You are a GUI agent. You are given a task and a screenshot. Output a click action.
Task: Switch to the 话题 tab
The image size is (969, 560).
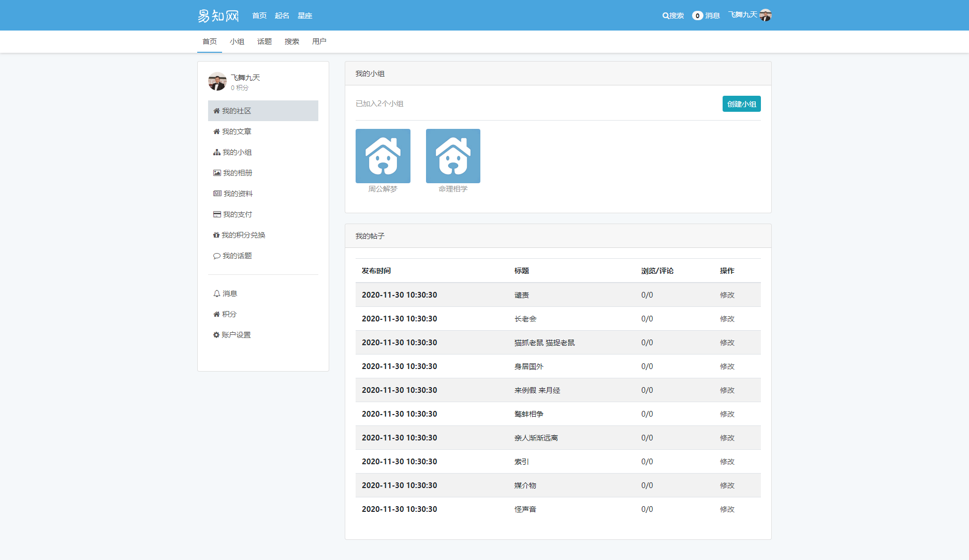tap(265, 41)
